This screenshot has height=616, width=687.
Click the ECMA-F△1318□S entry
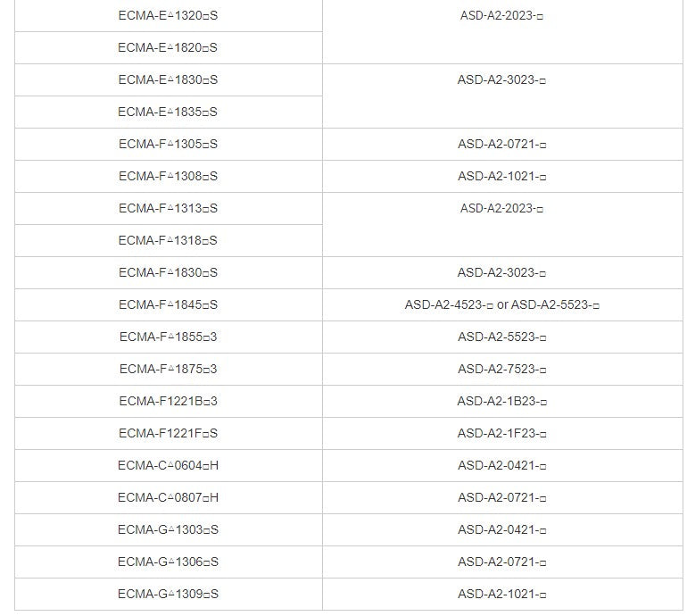click(168, 241)
